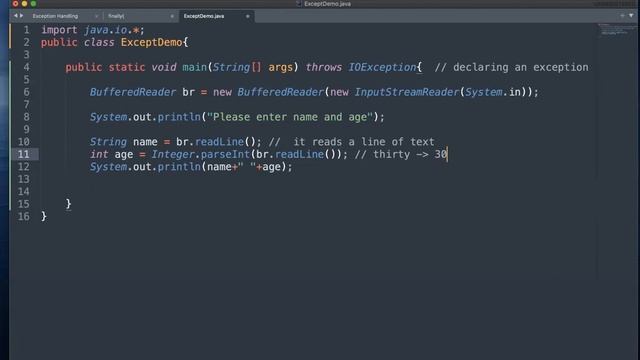Image resolution: width=640 pixels, height=360 pixels.
Task: Click line number 16 in the gutter
Action: pos(24,216)
